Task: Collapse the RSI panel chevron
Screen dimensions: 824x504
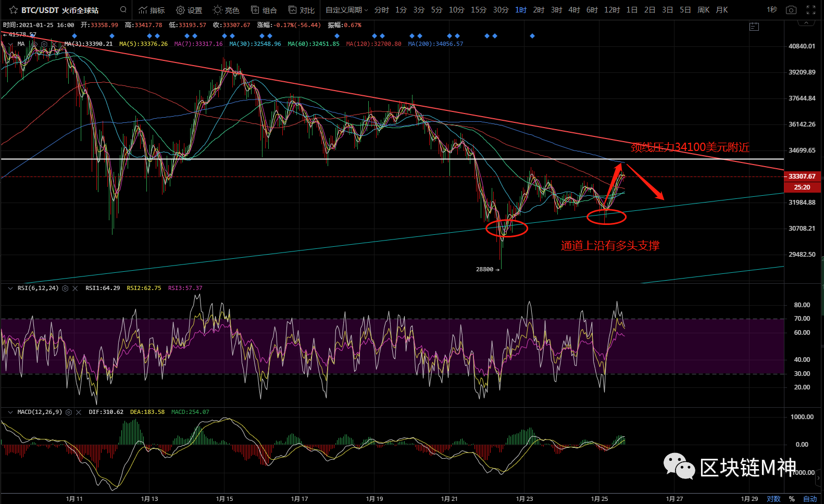Action: tap(10, 288)
